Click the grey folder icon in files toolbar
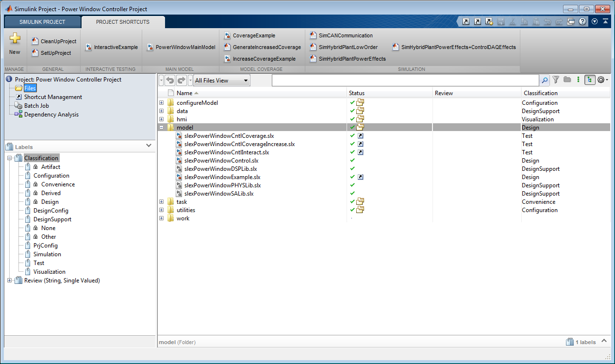Screen dimensions: 615x364 coord(567,80)
